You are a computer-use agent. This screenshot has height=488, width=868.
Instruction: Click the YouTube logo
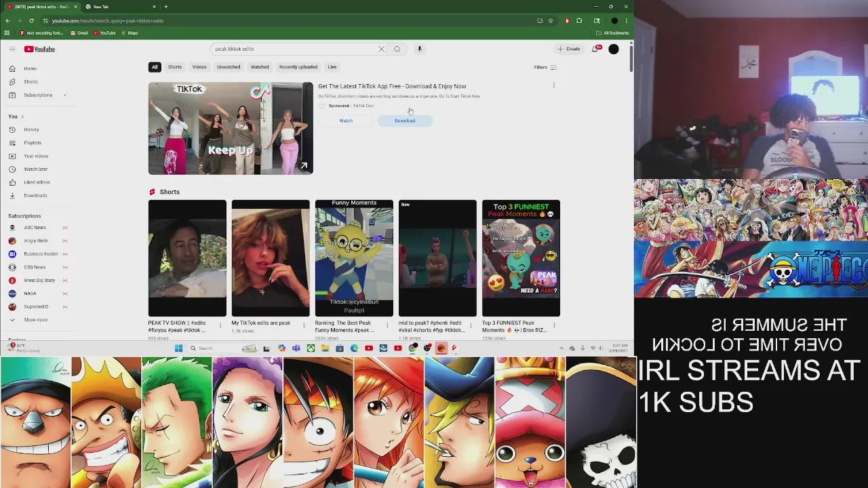[x=39, y=49]
